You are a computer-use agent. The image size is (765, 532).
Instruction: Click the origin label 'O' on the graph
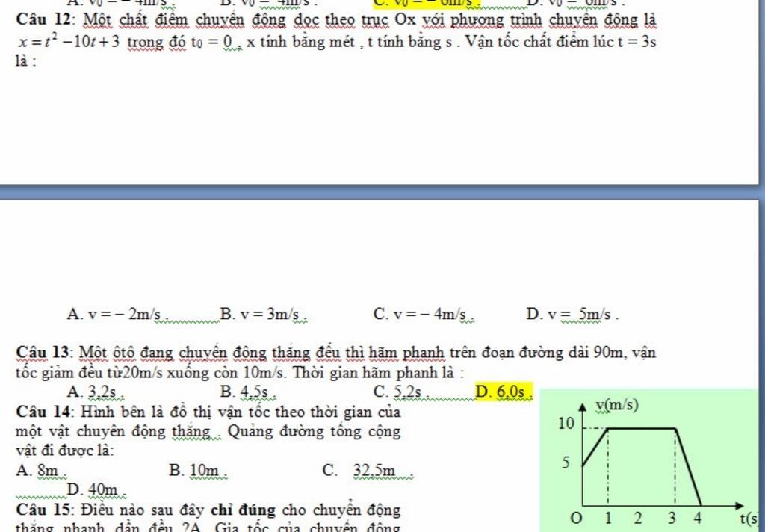577,517
